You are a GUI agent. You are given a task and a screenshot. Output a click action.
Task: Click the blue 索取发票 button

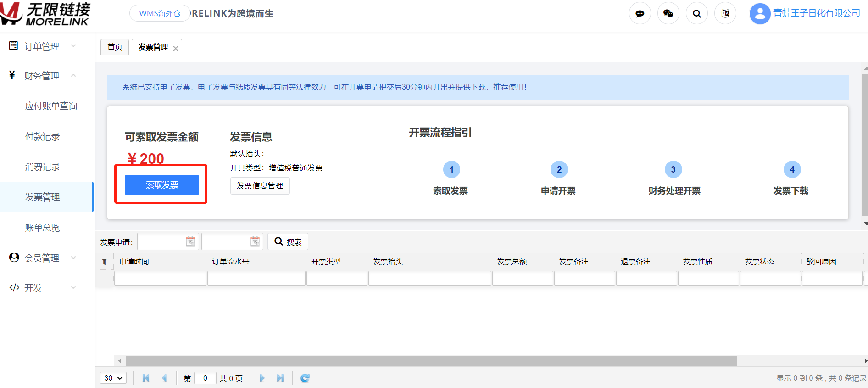pyautogui.click(x=162, y=185)
